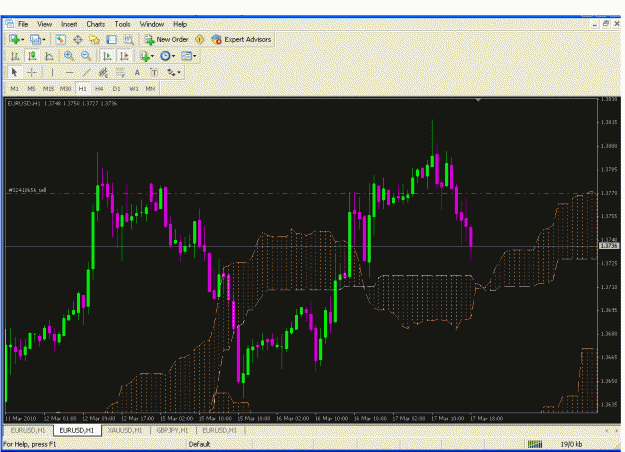Select the trendline drawing tool

(x=86, y=73)
